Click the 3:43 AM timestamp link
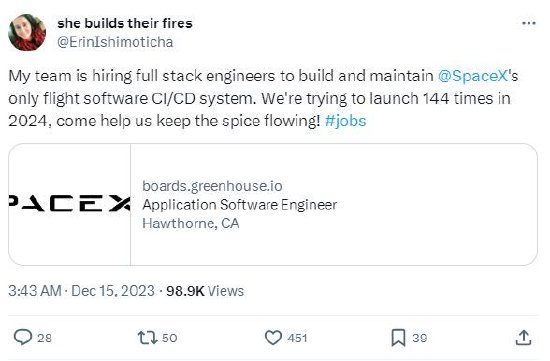 tap(35, 291)
